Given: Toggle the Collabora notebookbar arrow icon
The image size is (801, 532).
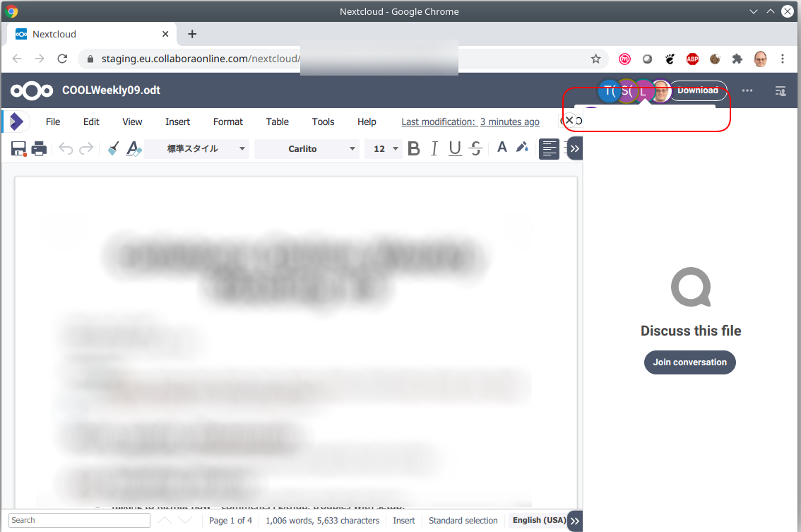Looking at the screenshot, I should [x=16, y=122].
